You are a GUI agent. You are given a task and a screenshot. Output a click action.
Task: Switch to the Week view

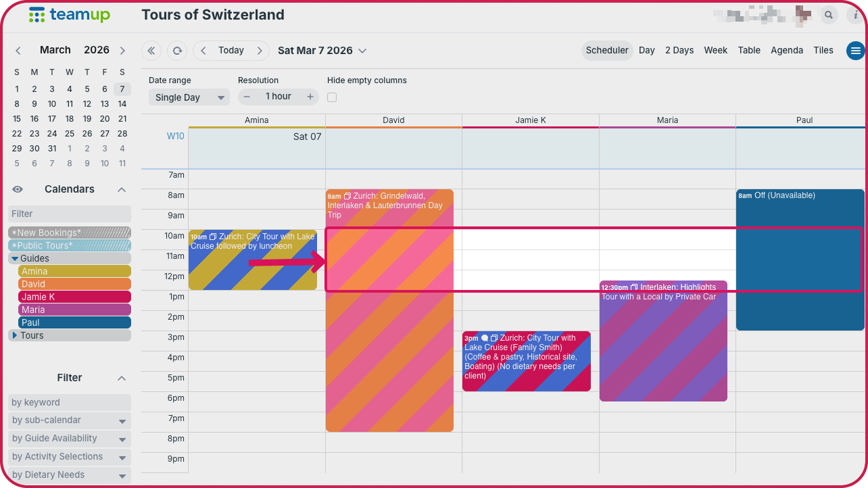[715, 50]
